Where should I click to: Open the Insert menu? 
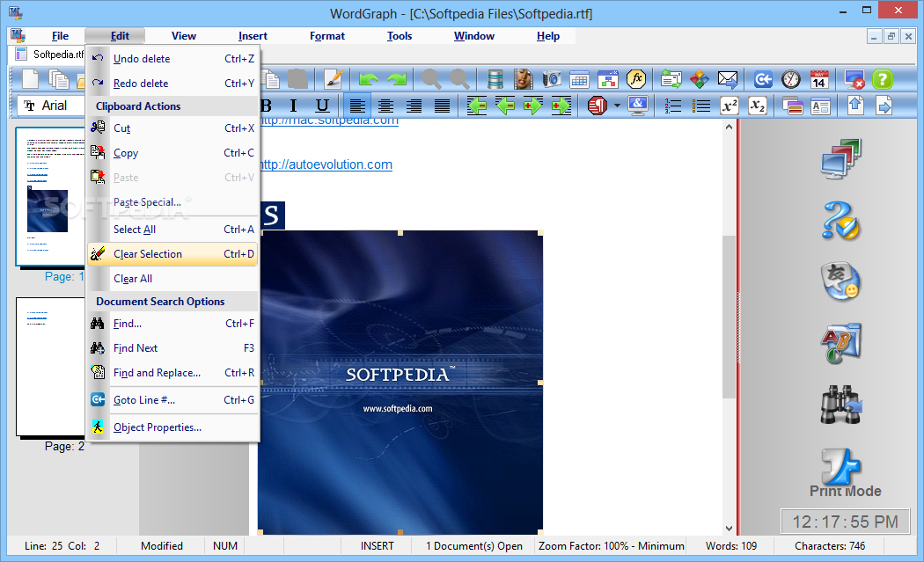point(253,36)
